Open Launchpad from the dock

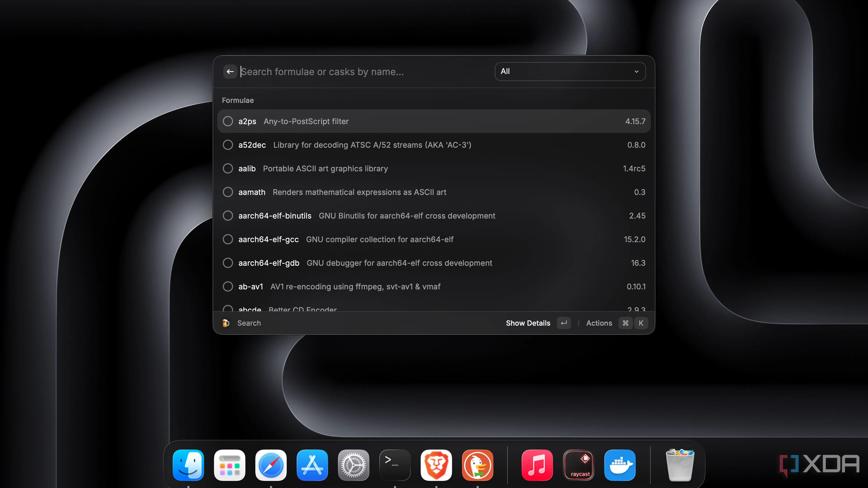(229, 465)
